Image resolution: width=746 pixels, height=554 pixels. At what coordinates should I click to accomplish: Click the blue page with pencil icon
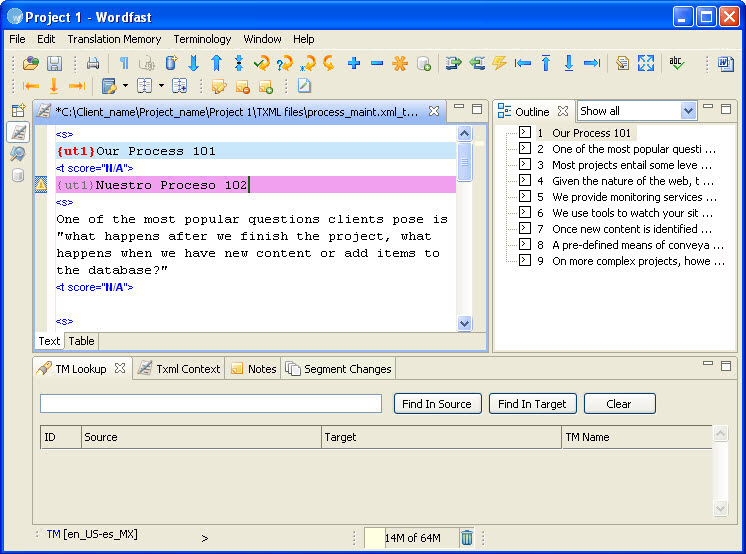304,86
